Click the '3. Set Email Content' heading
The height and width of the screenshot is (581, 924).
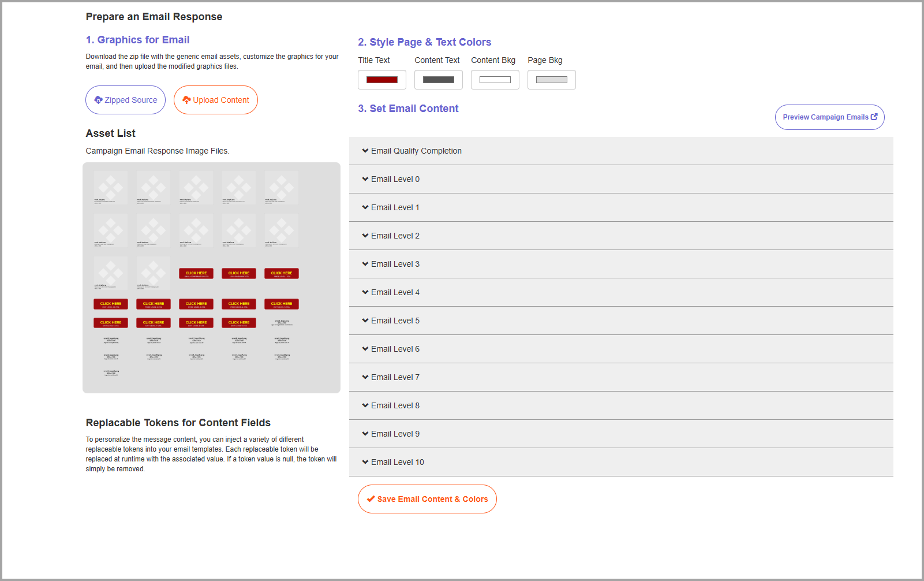coord(408,109)
